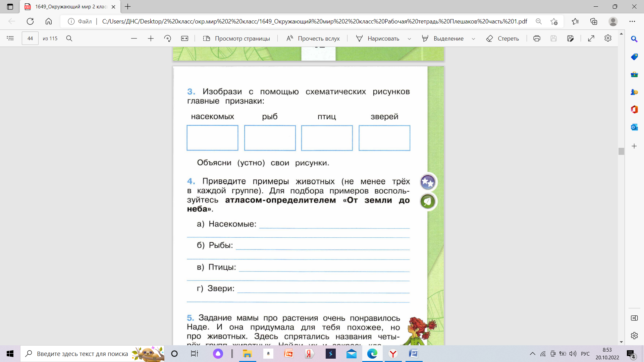The width and height of the screenshot is (644, 362).
Task: Select the Стереть eraser tool
Action: click(502, 39)
